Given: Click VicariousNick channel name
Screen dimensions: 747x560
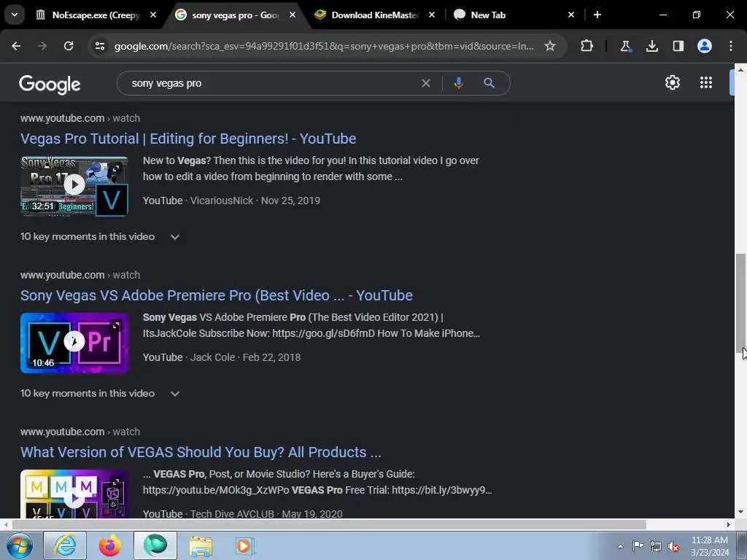Looking at the screenshot, I should click(x=222, y=201).
